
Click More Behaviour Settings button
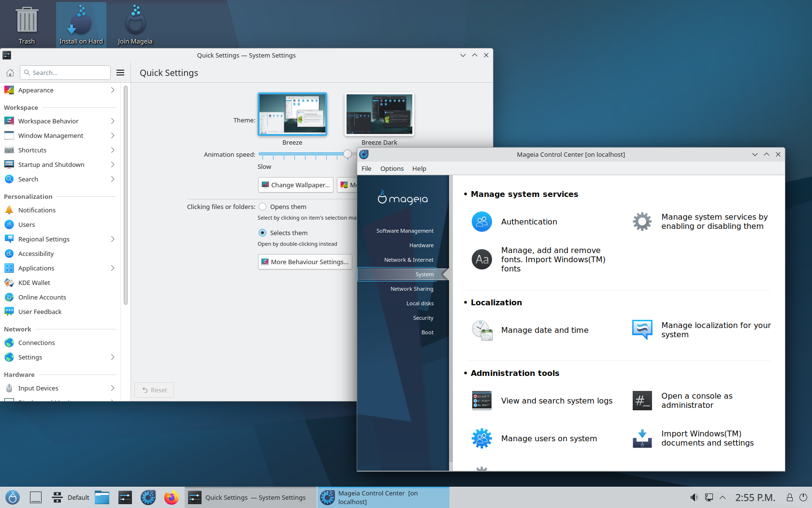(x=305, y=262)
